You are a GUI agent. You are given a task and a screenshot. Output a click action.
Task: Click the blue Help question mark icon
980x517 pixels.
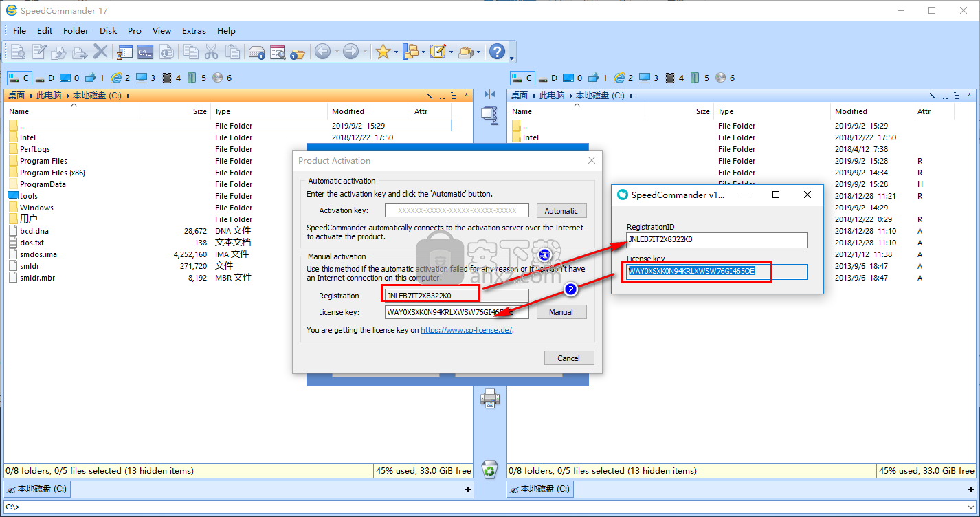tap(497, 52)
